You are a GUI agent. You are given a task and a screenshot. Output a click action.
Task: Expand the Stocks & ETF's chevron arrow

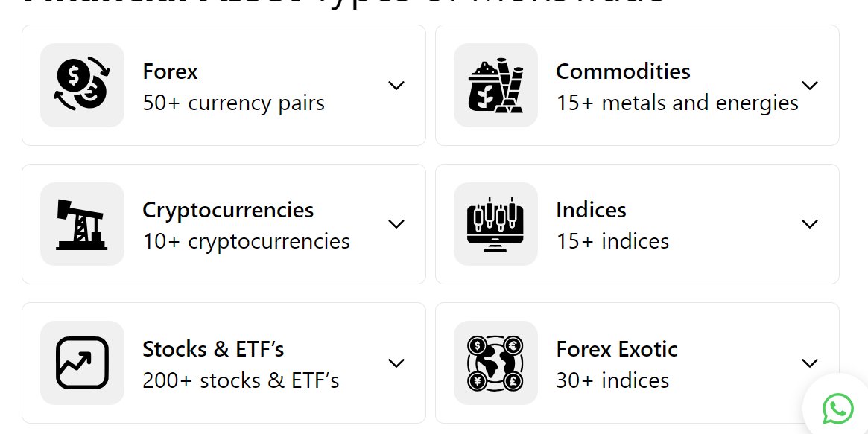coord(396,363)
